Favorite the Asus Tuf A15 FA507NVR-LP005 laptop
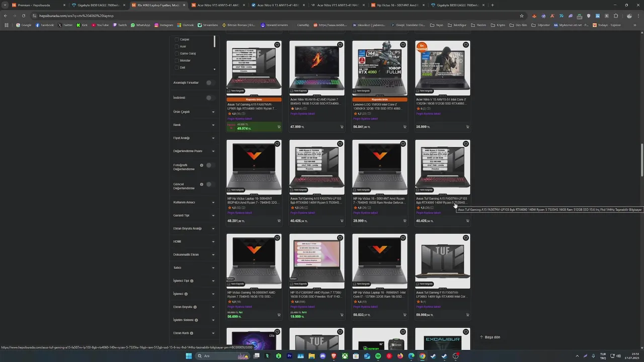 click(277, 45)
